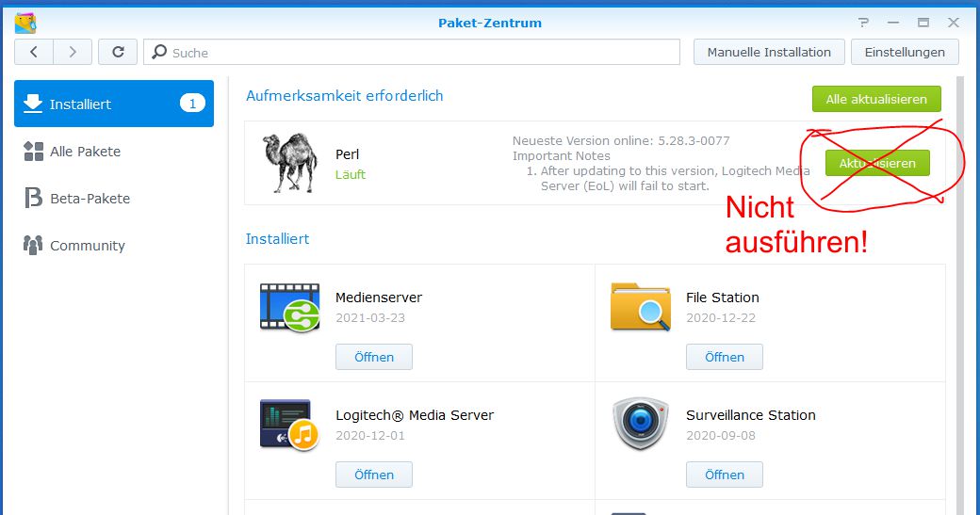Click the Logitech date 2020-12-01

point(370,435)
